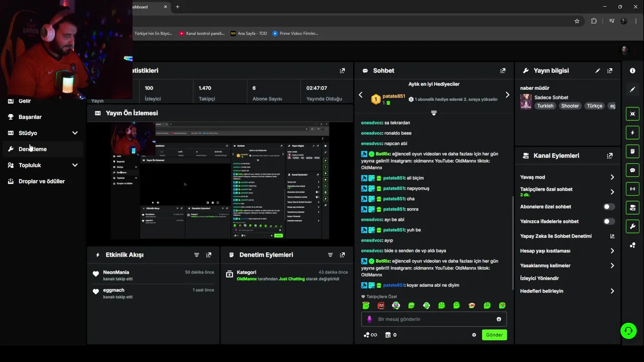Show previous gifter leaderboard entry

coord(360,95)
